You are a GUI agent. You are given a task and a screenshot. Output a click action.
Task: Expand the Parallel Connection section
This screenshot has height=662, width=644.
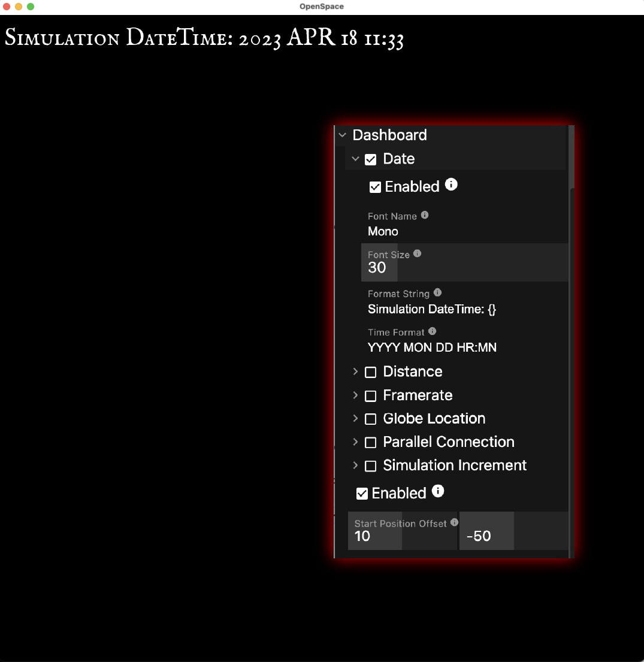pos(355,442)
